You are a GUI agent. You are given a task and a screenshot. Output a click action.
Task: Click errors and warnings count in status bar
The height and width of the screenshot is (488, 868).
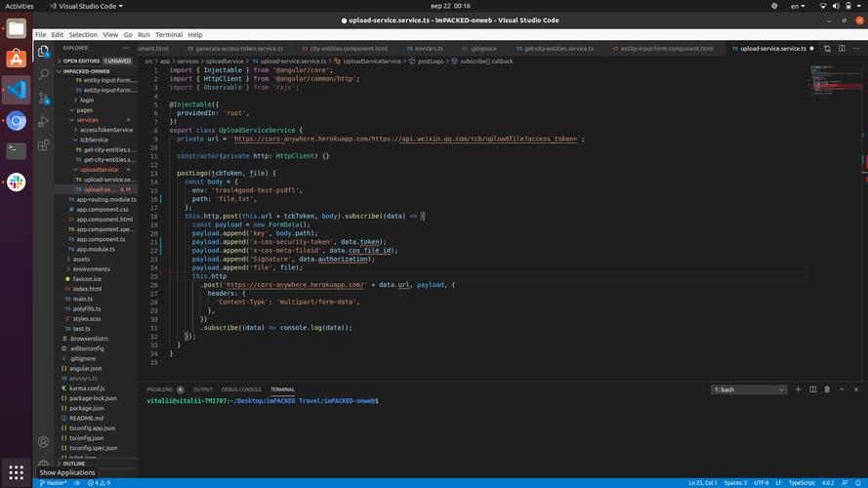[99, 483]
